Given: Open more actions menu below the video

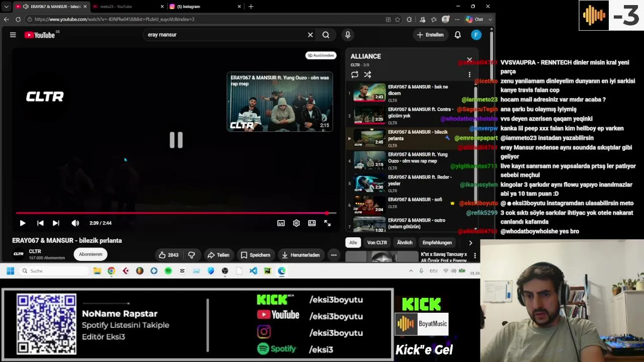Looking at the screenshot, I should [334, 255].
